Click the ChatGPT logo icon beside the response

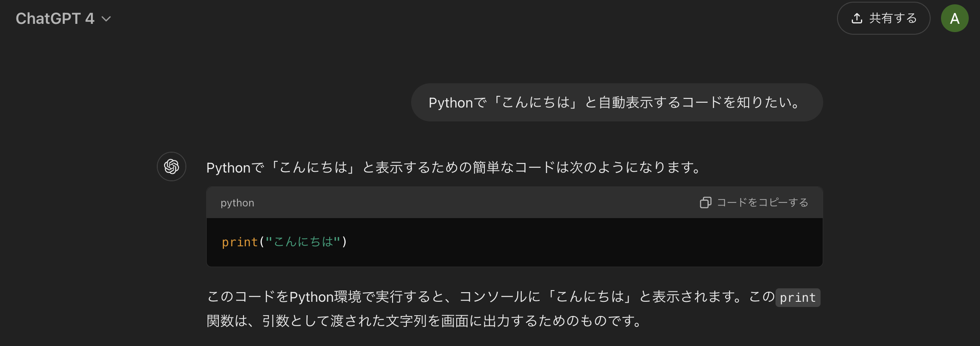pos(171,166)
